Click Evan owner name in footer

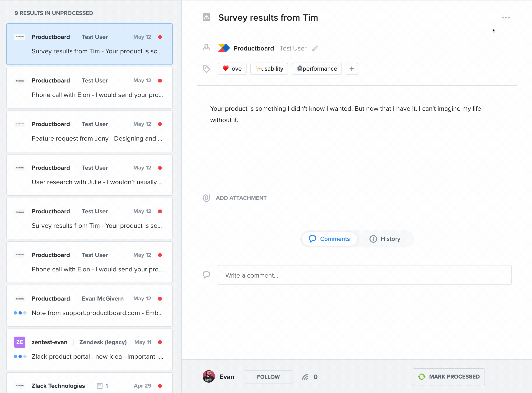pyautogui.click(x=227, y=377)
